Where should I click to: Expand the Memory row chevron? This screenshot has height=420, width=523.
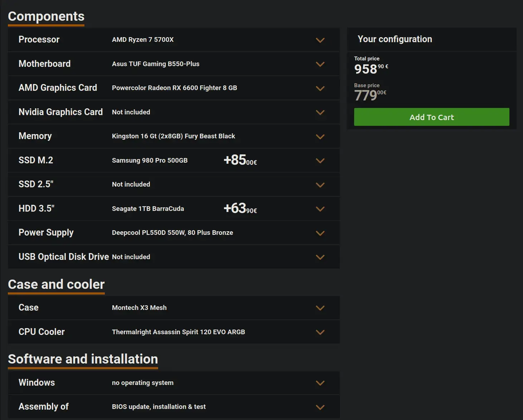[x=320, y=137]
